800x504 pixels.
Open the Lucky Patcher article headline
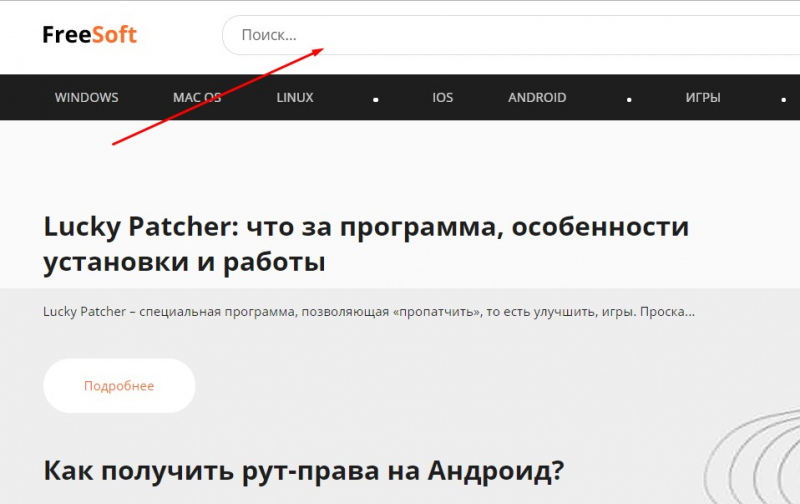(366, 244)
